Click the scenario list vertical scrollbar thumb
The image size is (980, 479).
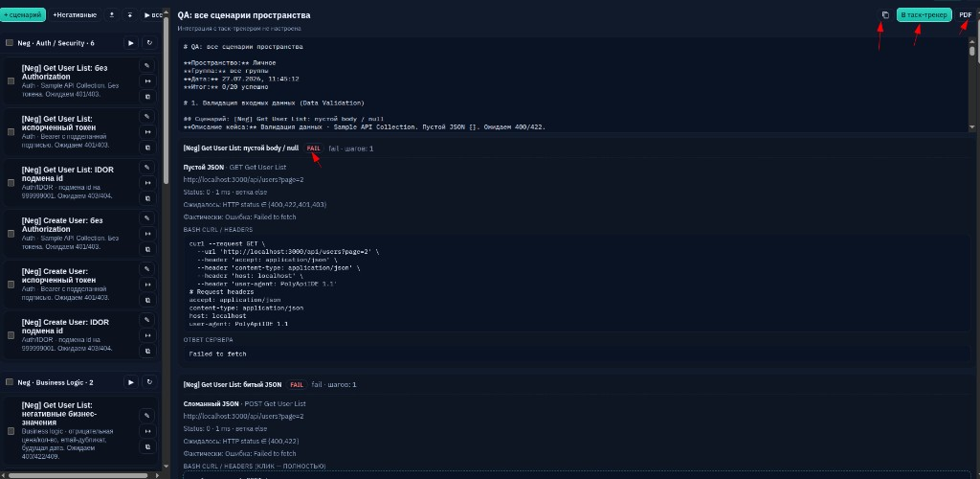(x=166, y=100)
